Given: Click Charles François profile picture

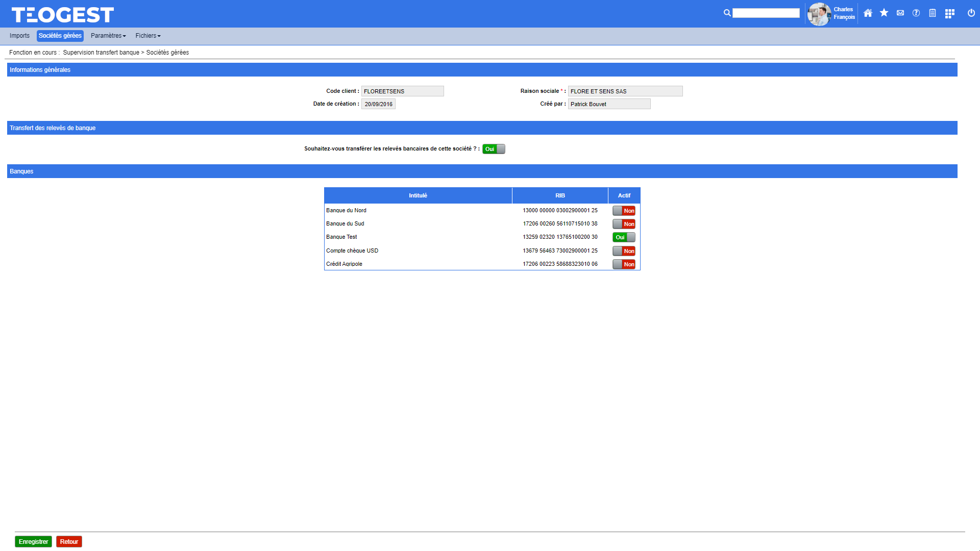Looking at the screenshot, I should [x=819, y=14].
